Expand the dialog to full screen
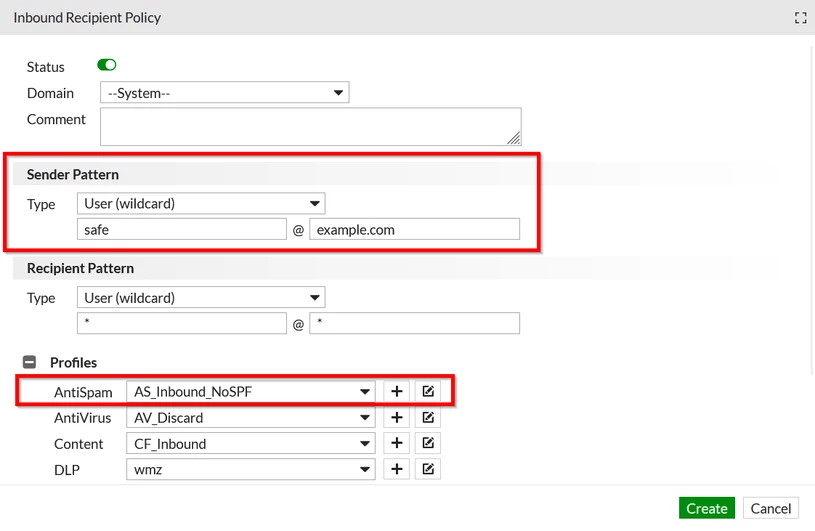 [x=800, y=18]
